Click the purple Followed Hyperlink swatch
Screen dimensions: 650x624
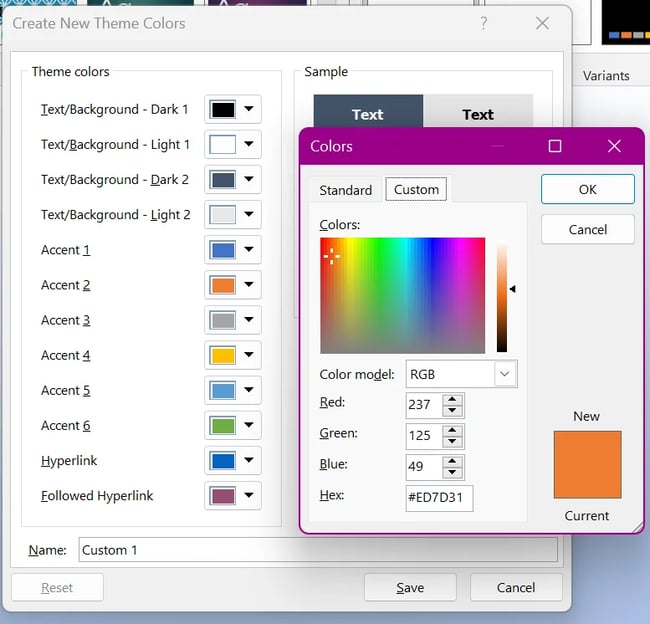pyautogui.click(x=223, y=496)
